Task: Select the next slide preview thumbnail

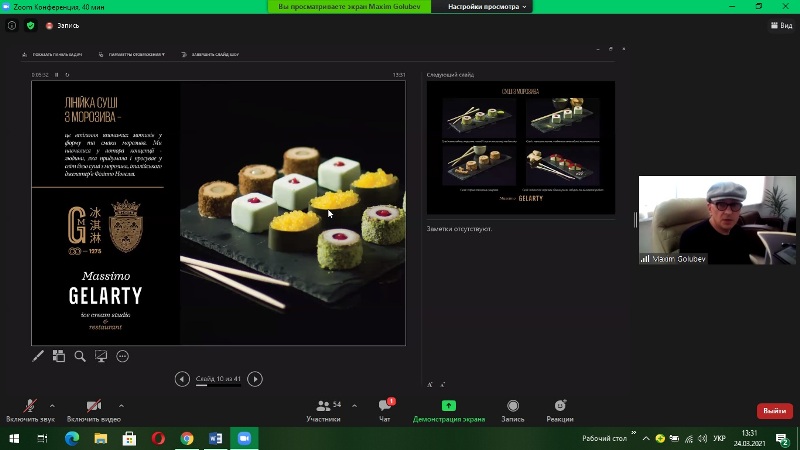Action: (x=520, y=147)
